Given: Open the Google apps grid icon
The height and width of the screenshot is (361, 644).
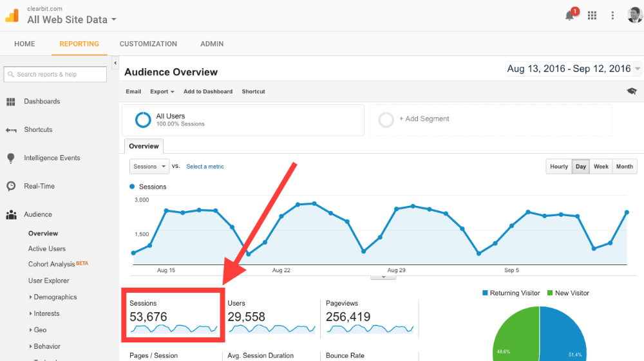Looking at the screenshot, I should [x=592, y=15].
